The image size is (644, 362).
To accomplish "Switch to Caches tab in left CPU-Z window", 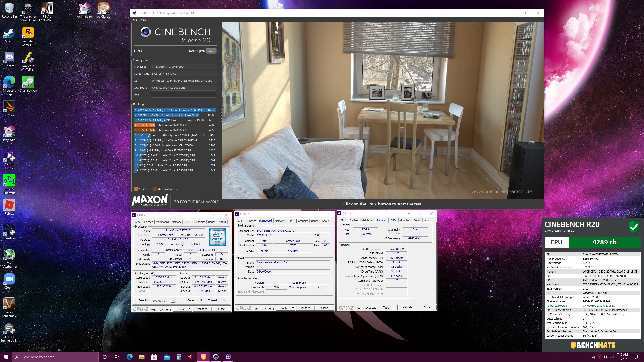I will (x=148, y=222).
